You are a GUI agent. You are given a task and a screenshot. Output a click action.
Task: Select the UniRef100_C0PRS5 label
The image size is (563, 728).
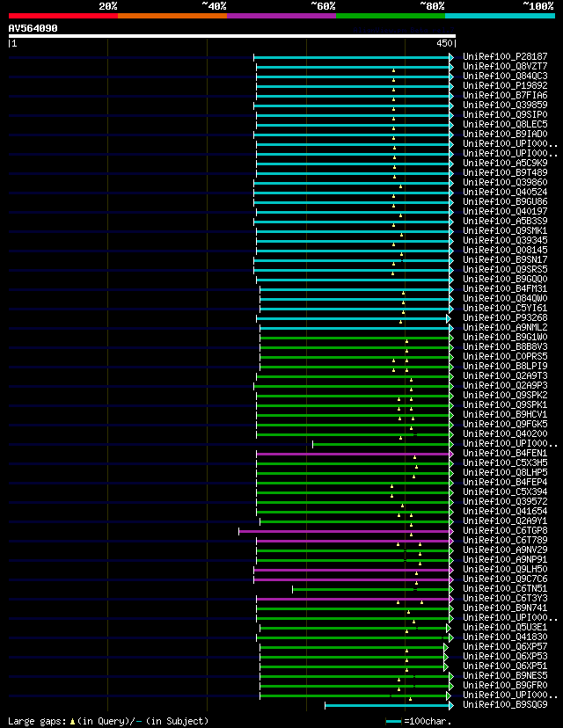tap(505, 357)
